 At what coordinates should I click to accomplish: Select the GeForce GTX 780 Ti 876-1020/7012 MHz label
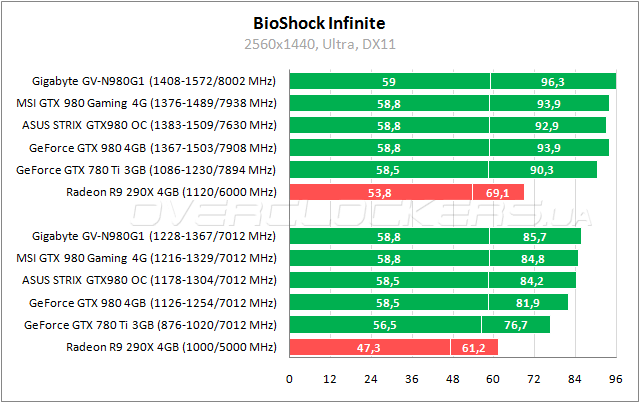(150, 324)
